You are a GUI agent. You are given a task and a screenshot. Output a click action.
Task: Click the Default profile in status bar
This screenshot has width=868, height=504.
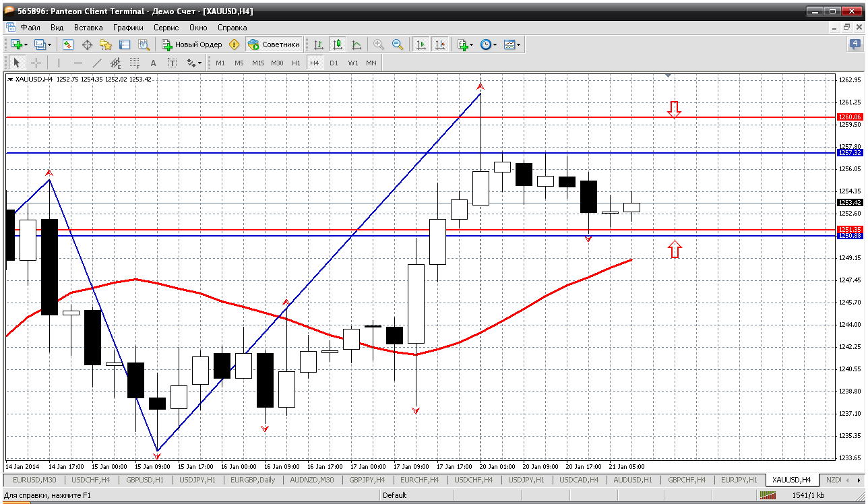394,495
